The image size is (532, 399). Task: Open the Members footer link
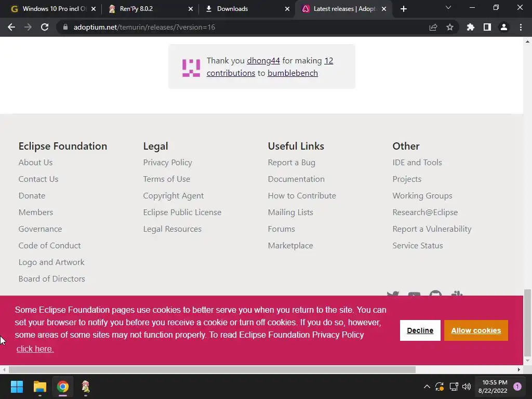point(36,212)
